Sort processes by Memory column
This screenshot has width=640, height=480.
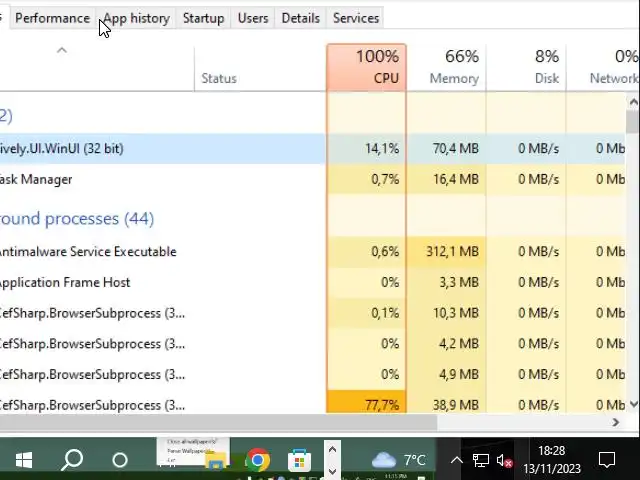point(446,67)
